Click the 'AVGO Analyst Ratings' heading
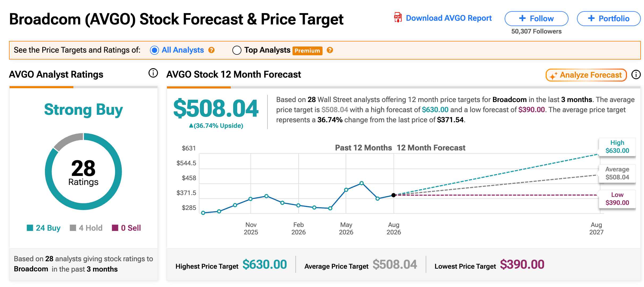644x287 pixels. click(56, 75)
